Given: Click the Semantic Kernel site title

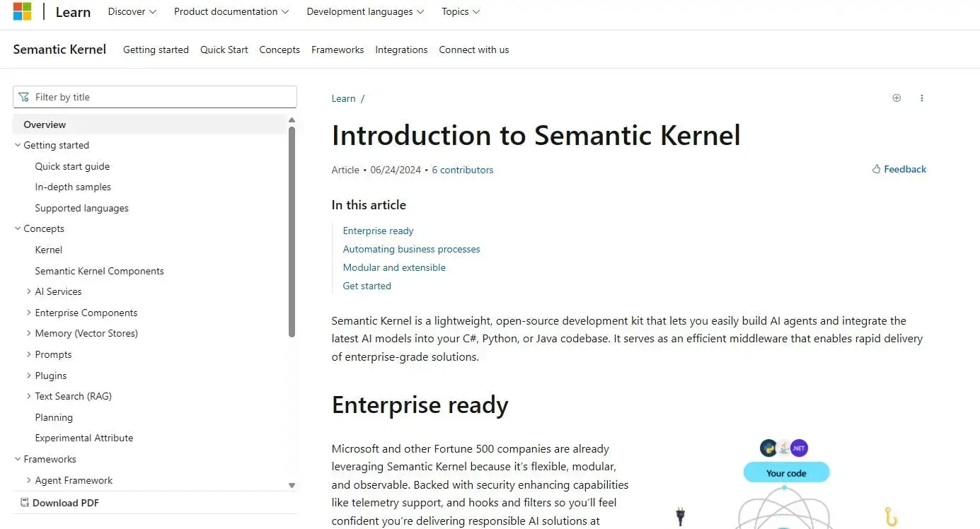Looking at the screenshot, I should coord(59,50).
